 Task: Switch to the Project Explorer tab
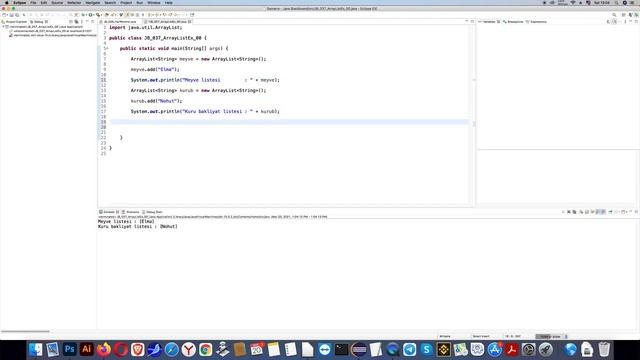pos(15,22)
